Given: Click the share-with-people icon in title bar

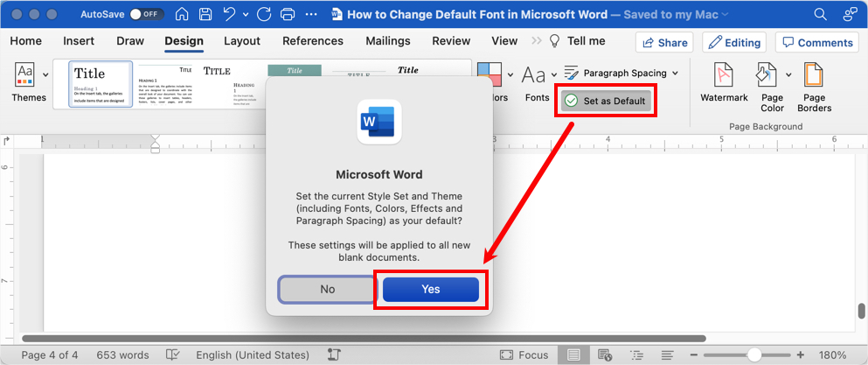Looking at the screenshot, I should point(849,14).
